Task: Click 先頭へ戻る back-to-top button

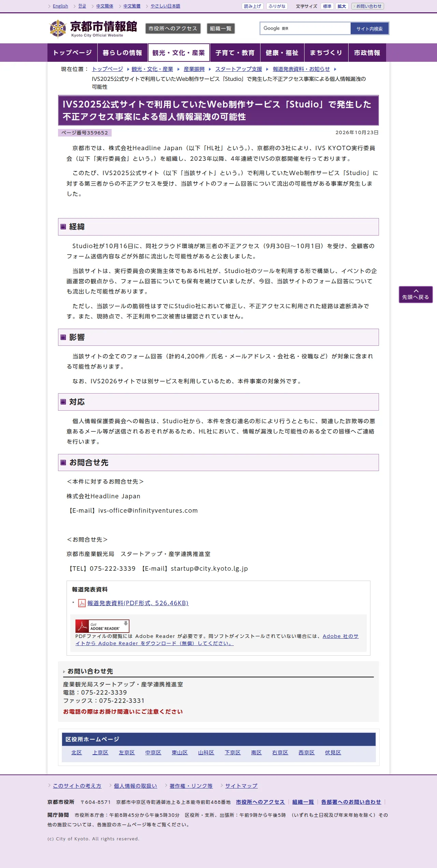Action: pos(416,295)
